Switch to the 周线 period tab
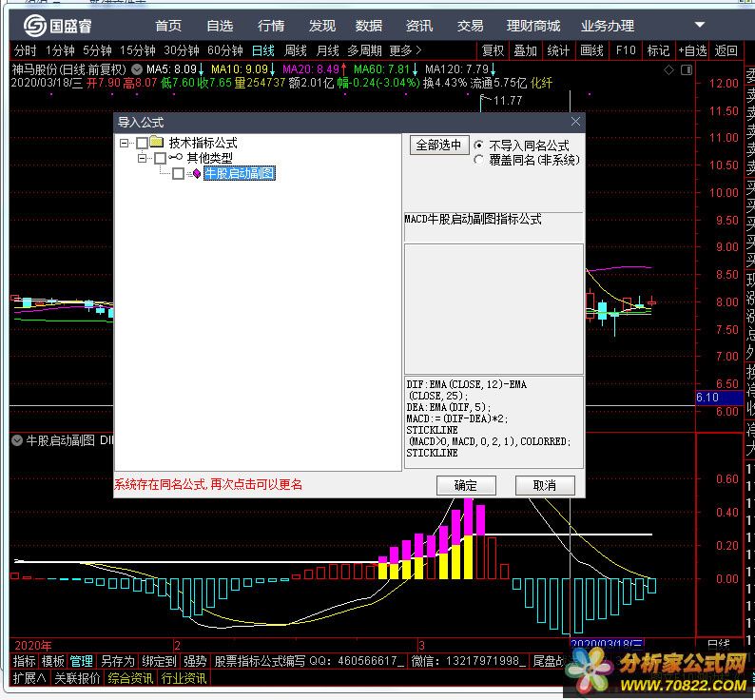This screenshot has height=700, width=755. point(295,50)
